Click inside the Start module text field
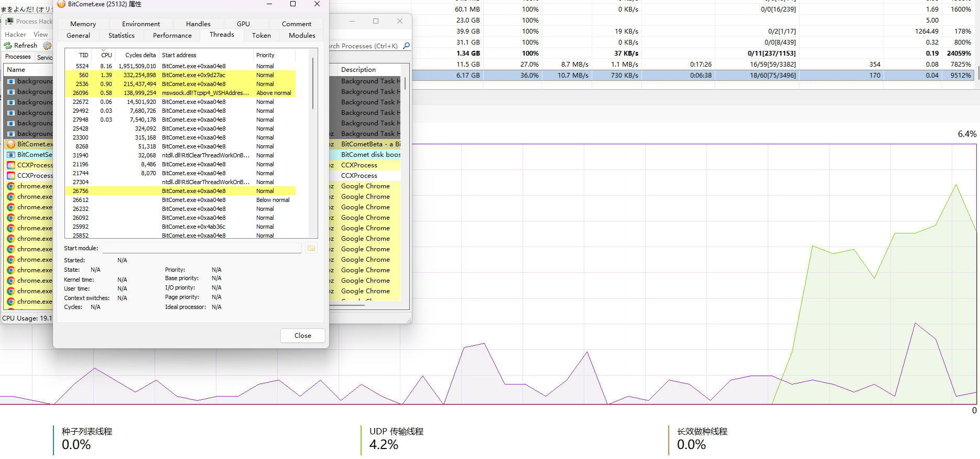Image resolution: width=980 pixels, height=459 pixels. point(202,248)
